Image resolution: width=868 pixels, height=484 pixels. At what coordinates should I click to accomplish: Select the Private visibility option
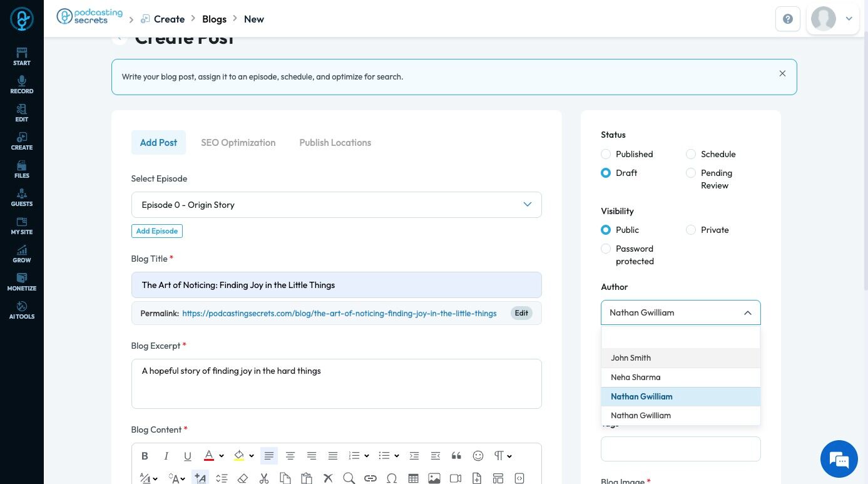click(691, 230)
